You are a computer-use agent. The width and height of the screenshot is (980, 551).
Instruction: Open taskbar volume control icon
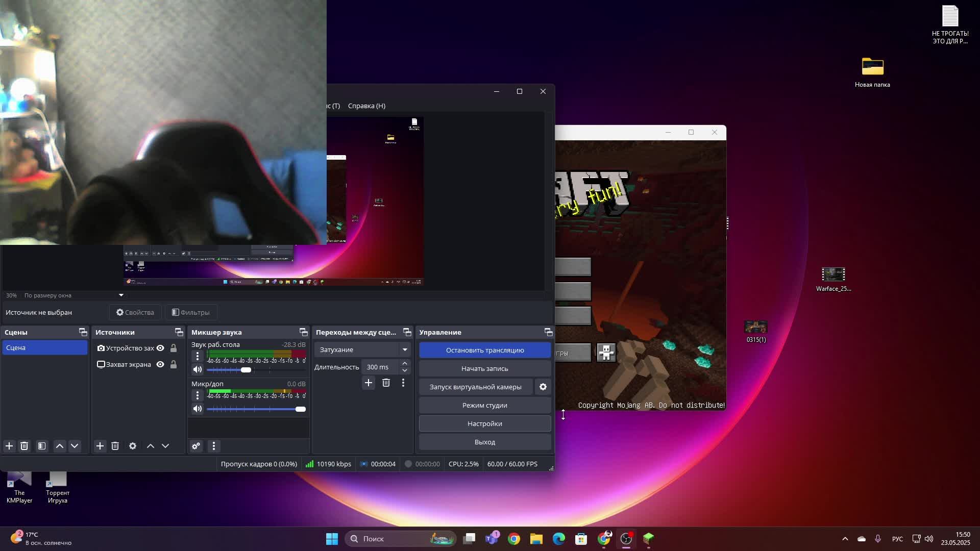pos(929,539)
